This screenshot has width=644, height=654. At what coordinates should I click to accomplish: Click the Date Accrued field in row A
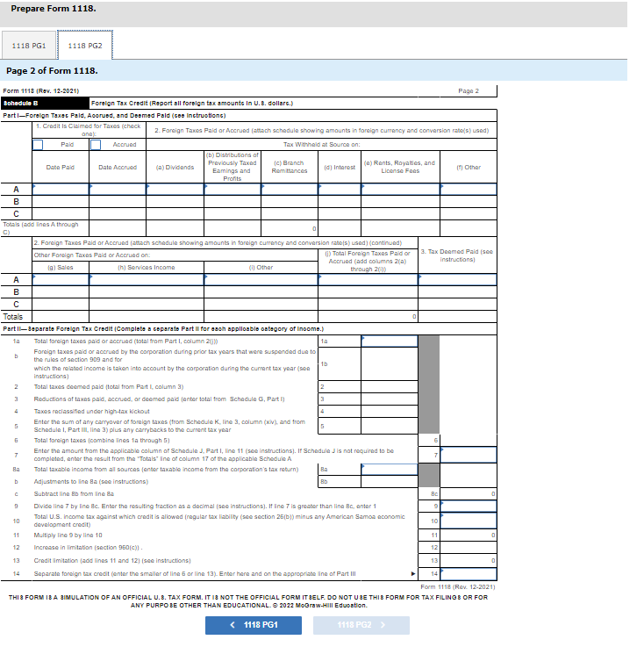click(x=118, y=190)
